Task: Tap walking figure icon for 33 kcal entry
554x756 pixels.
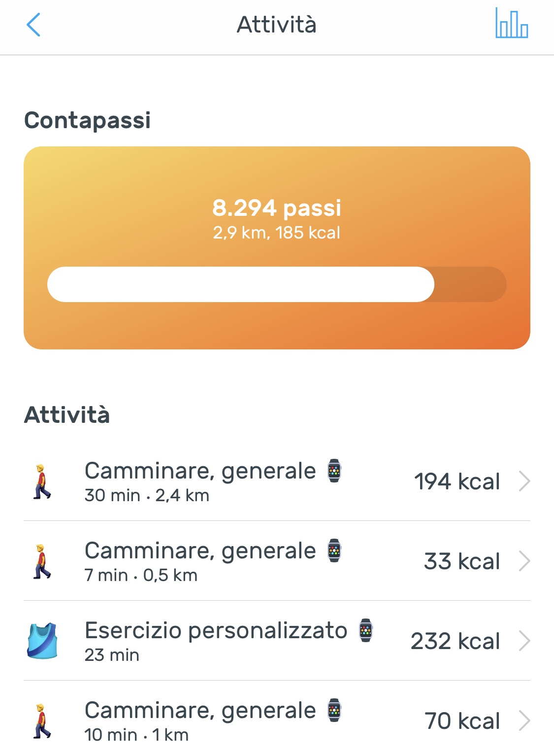Action: click(42, 561)
